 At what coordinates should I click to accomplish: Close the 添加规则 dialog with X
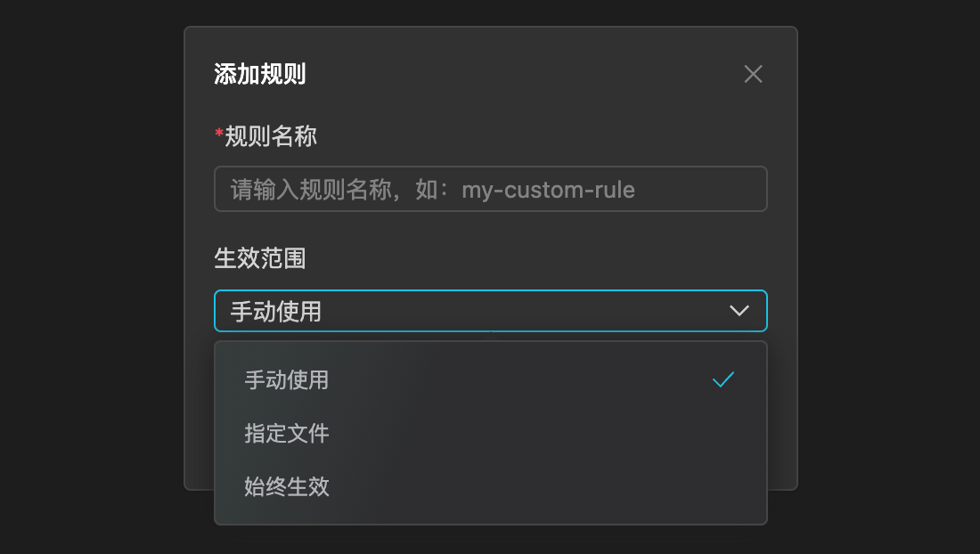753,74
